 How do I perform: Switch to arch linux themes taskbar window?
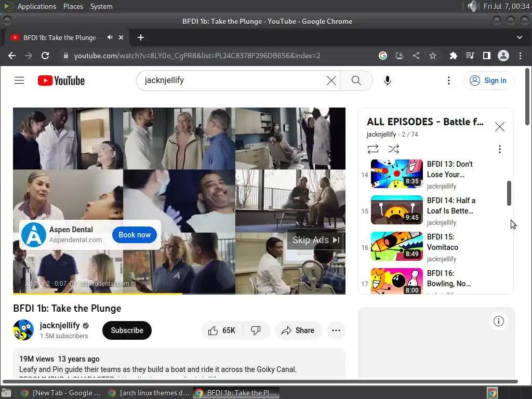[x=149, y=393]
